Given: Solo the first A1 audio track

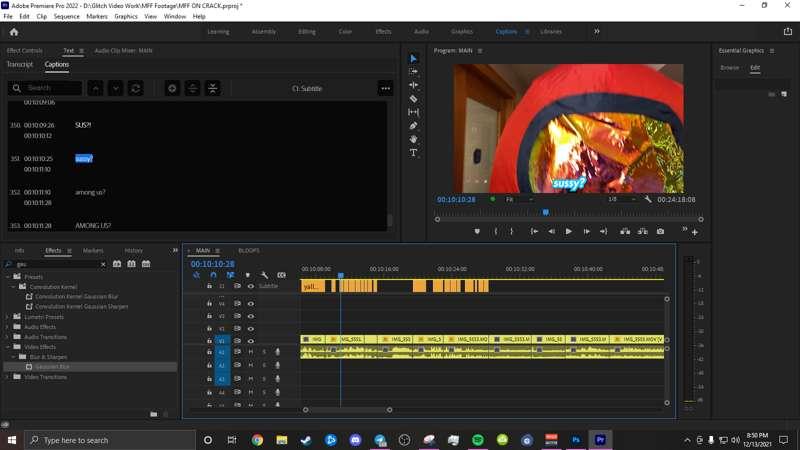Looking at the screenshot, I should click(x=264, y=352).
